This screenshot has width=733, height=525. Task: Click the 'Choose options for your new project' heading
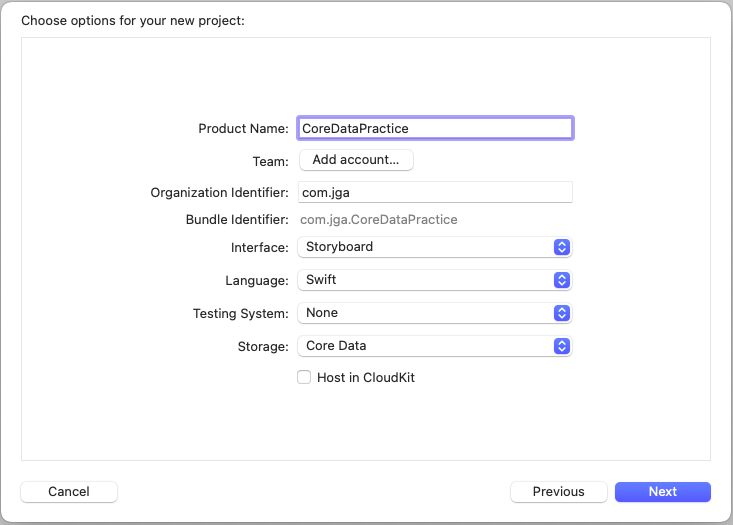132,20
